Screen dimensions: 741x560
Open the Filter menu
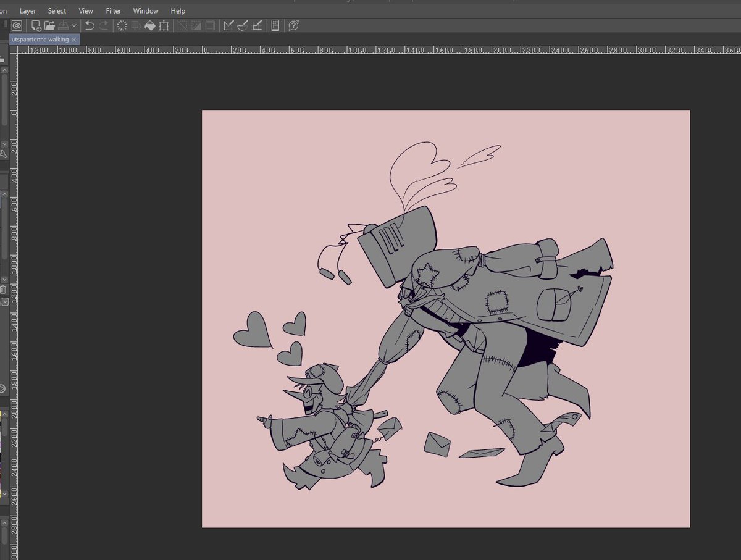pyautogui.click(x=113, y=11)
